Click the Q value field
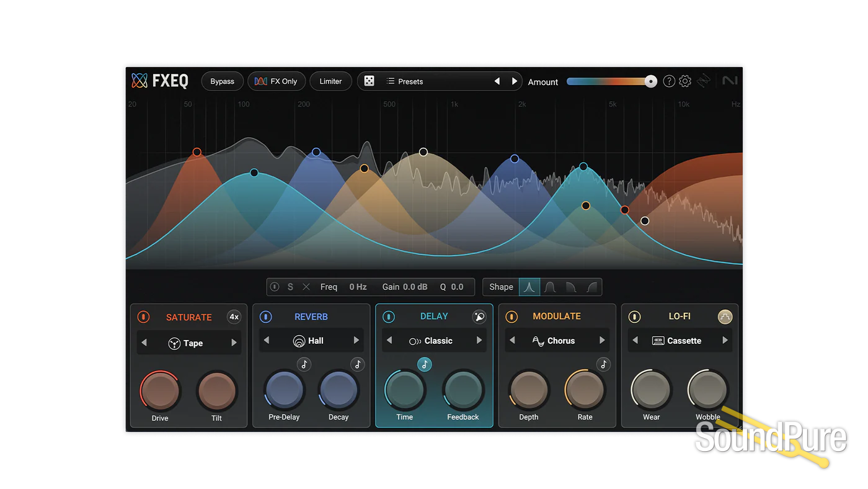Image resolution: width=868 pixels, height=489 pixels. point(457,287)
